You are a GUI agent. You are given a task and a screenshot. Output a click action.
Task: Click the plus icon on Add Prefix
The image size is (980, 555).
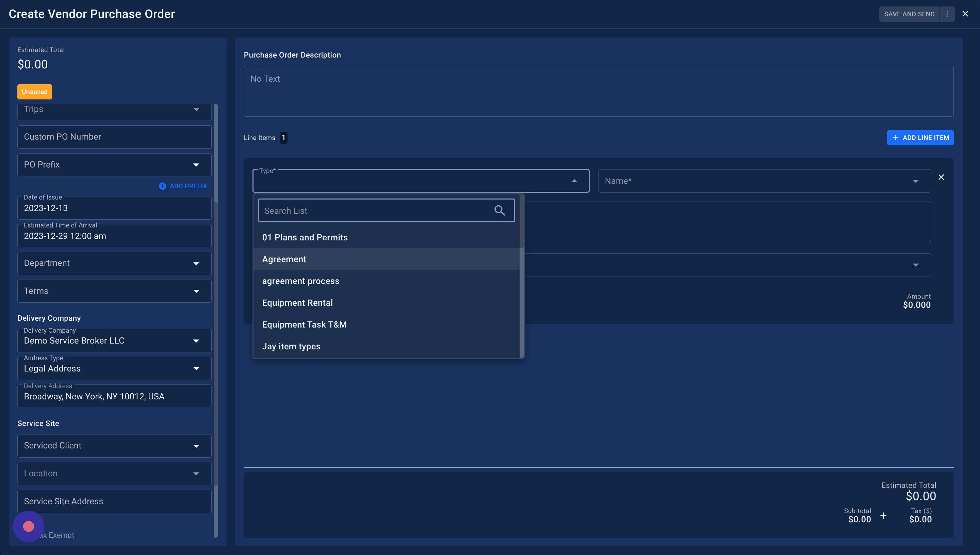(163, 186)
